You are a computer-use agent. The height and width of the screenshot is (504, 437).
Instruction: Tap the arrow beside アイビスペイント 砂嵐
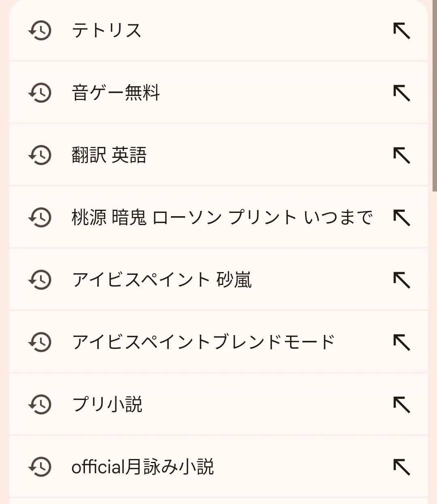click(x=402, y=280)
